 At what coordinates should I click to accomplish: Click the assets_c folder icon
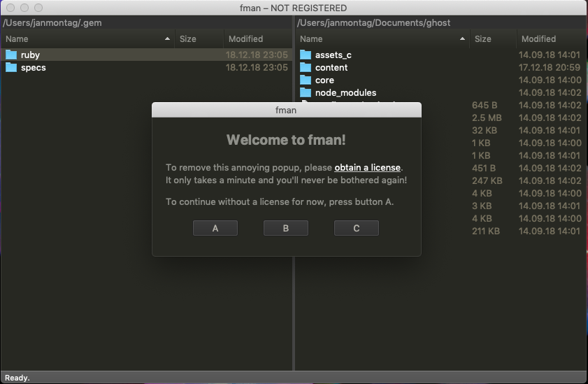[306, 55]
